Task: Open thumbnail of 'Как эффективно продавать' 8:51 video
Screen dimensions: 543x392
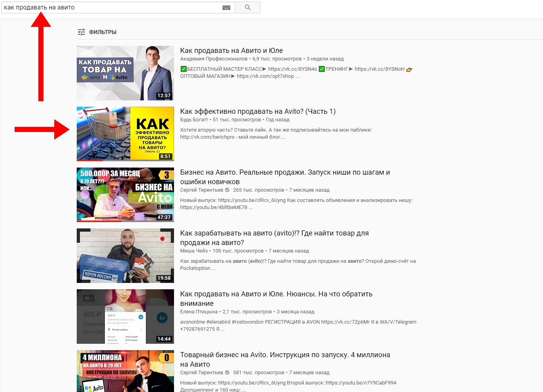Action: tap(125, 134)
